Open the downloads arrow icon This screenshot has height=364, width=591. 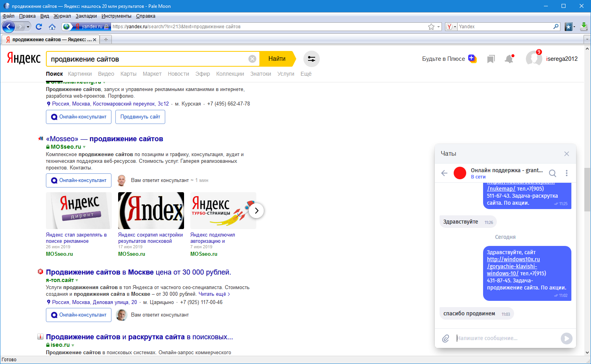click(584, 27)
